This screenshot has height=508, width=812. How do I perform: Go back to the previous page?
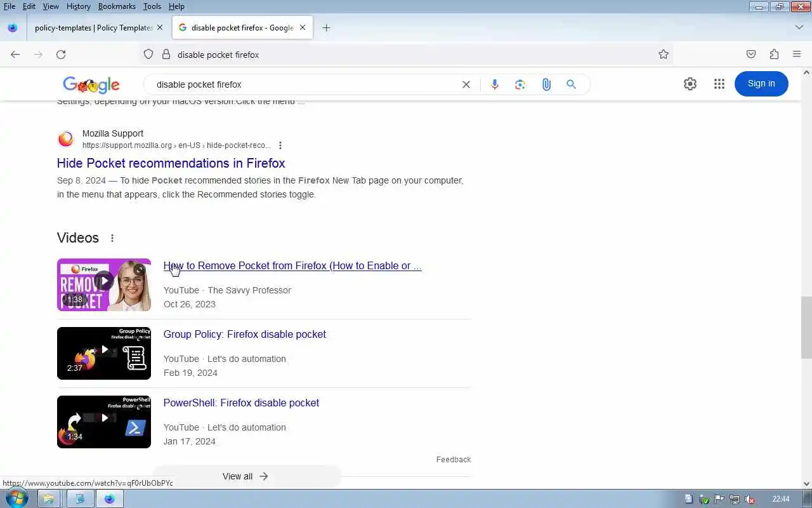[x=15, y=55]
